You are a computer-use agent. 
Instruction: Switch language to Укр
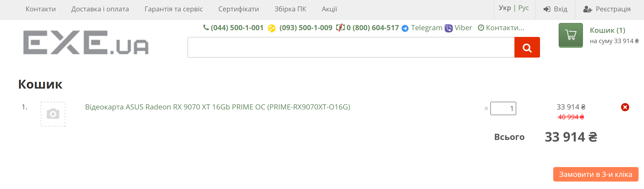(x=505, y=8)
